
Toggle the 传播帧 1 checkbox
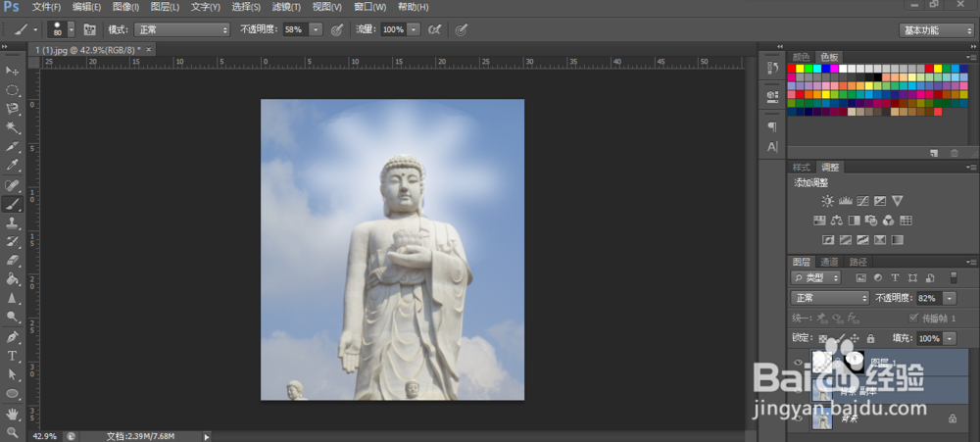[913, 319]
